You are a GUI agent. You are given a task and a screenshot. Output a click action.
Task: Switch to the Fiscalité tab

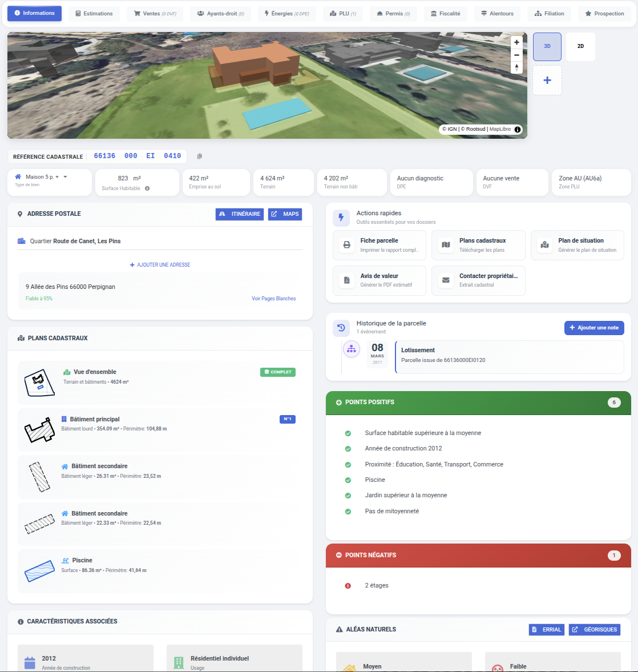click(x=445, y=14)
